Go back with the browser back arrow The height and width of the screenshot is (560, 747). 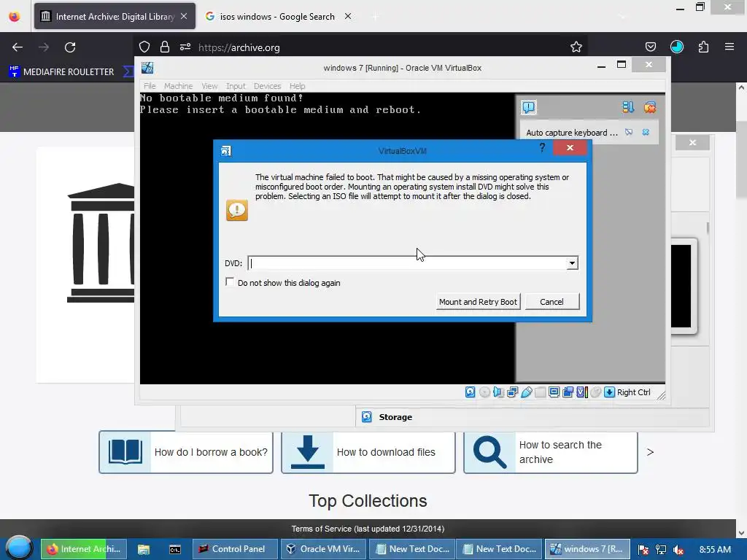18,47
